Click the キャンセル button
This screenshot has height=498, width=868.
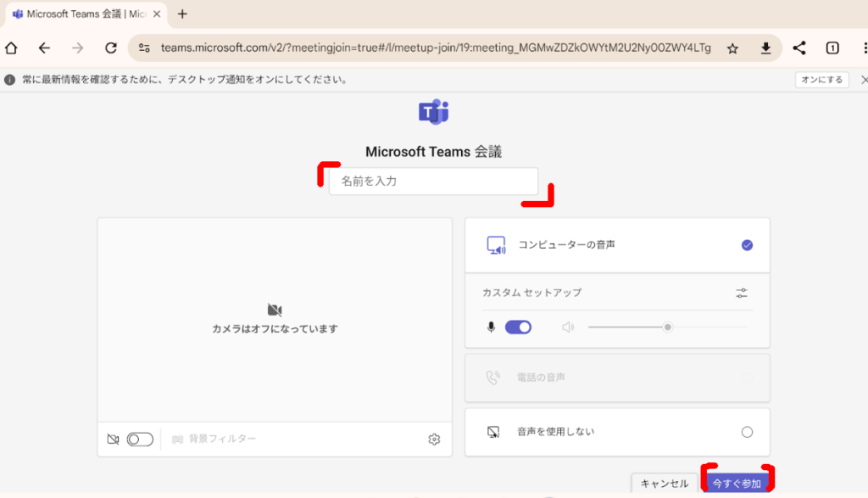(x=665, y=483)
